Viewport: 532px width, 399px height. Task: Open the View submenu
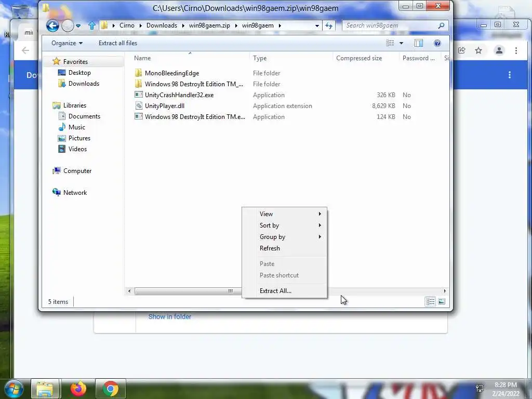(284, 214)
